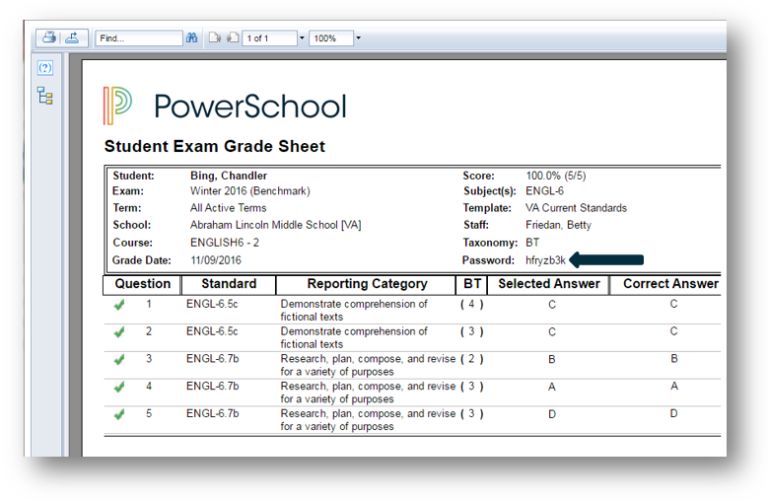The width and height of the screenshot is (768, 502).
Task: Click the 'Selected Answer' column header
Action: pyautogui.click(x=549, y=284)
